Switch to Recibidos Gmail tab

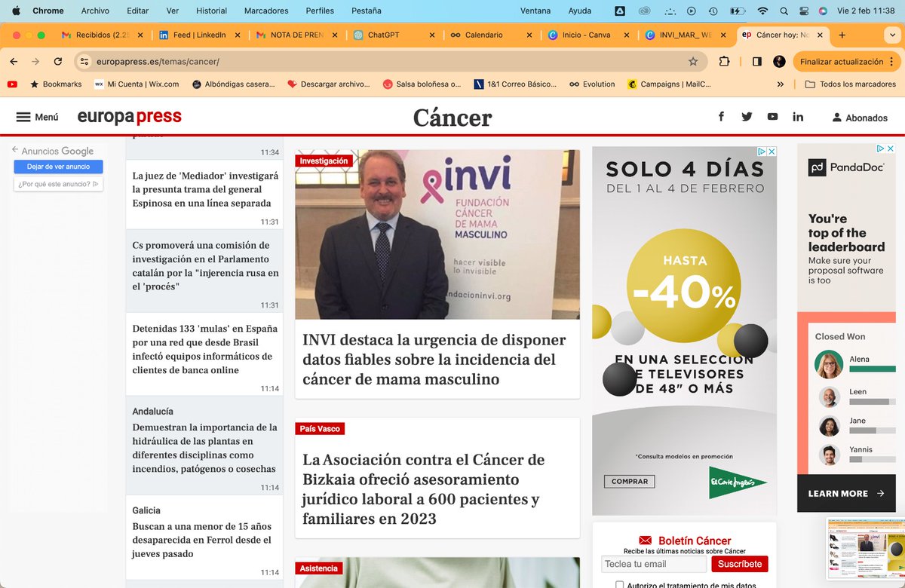[x=102, y=35]
